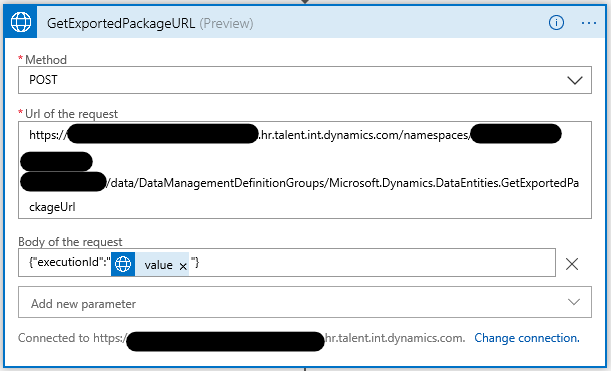This screenshot has width=611, height=371.
Task: Click inside the Url of the request field
Action: point(305,170)
